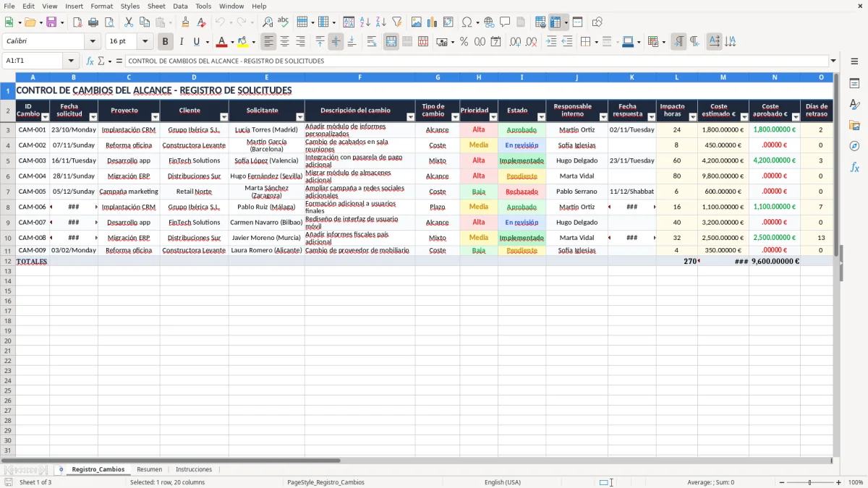Viewport: 868px width, 488px height.
Task: Sort ascending A to Z
Action: (x=365, y=22)
